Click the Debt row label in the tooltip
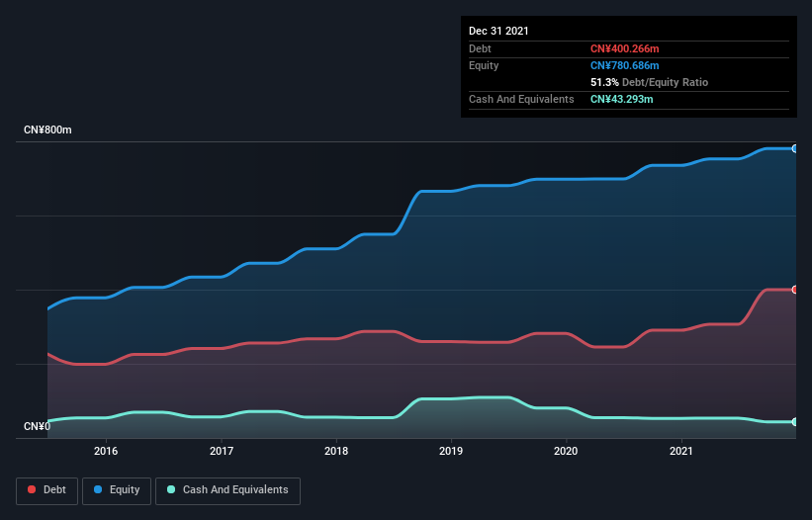 [480, 48]
